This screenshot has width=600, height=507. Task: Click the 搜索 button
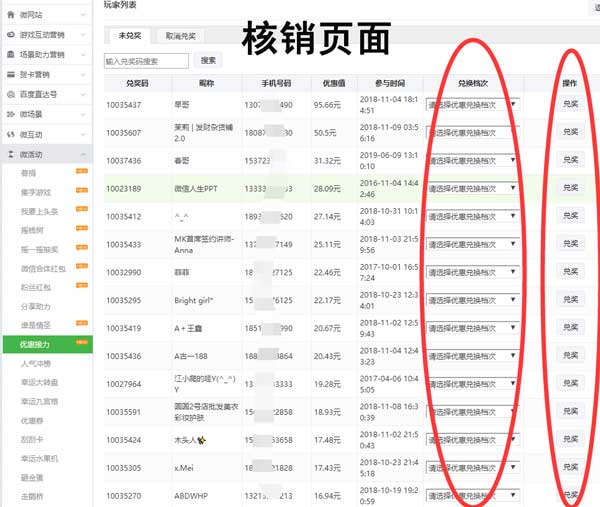click(208, 60)
